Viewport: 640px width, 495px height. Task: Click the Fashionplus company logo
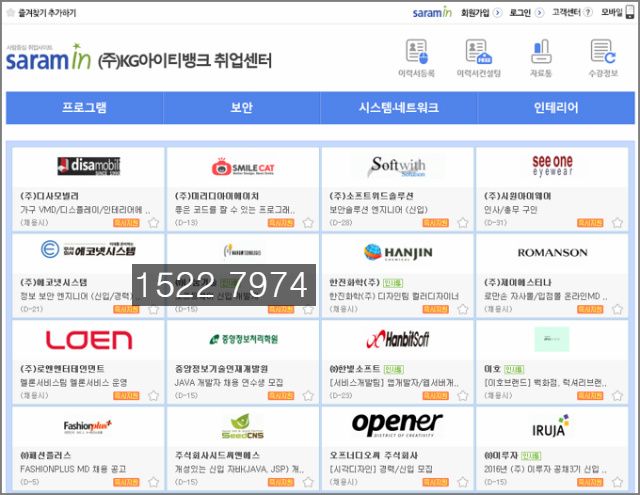88,426
